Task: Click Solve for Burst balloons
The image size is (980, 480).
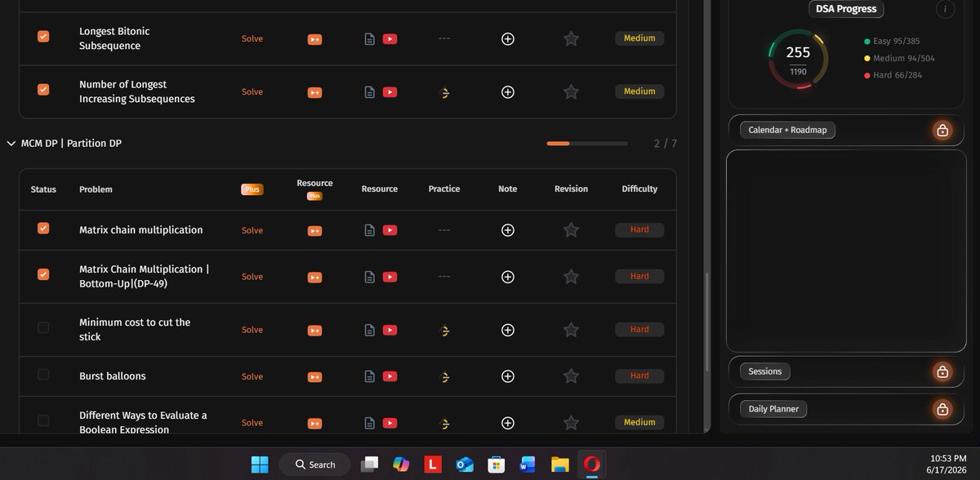Action: tap(252, 377)
